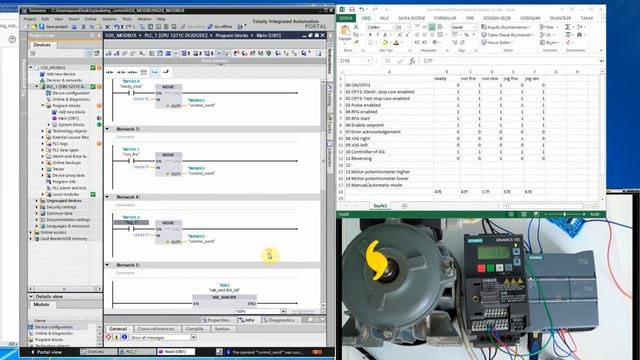Open the number format Genel dropdown
This screenshot has width=640, height=360.
point(475,27)
